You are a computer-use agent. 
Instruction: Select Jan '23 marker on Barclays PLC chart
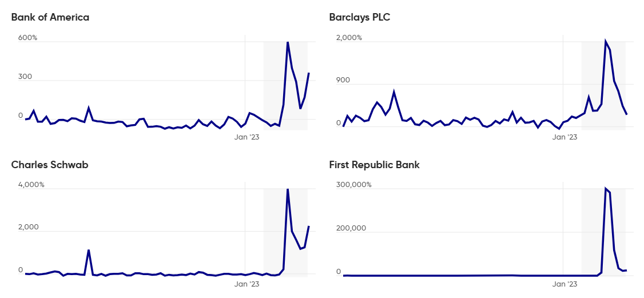click(x=565, y=137)
